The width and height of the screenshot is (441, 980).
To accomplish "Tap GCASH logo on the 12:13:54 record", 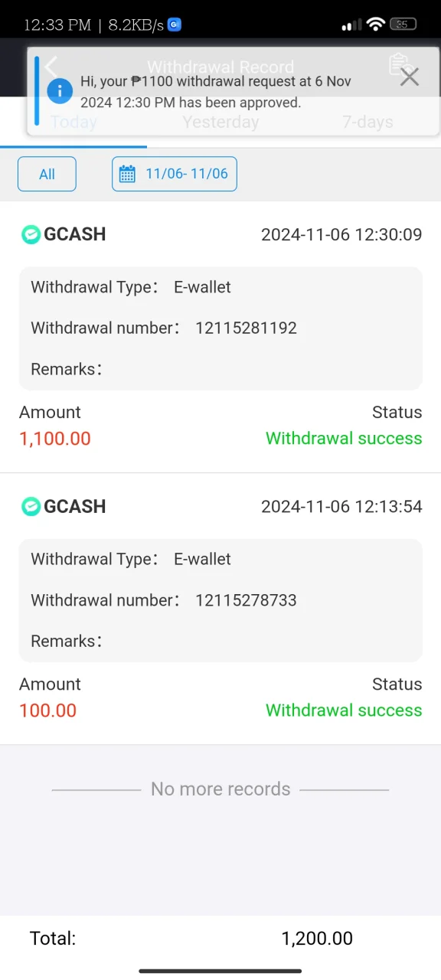I will pyautogui.click(x=31, y=506).
